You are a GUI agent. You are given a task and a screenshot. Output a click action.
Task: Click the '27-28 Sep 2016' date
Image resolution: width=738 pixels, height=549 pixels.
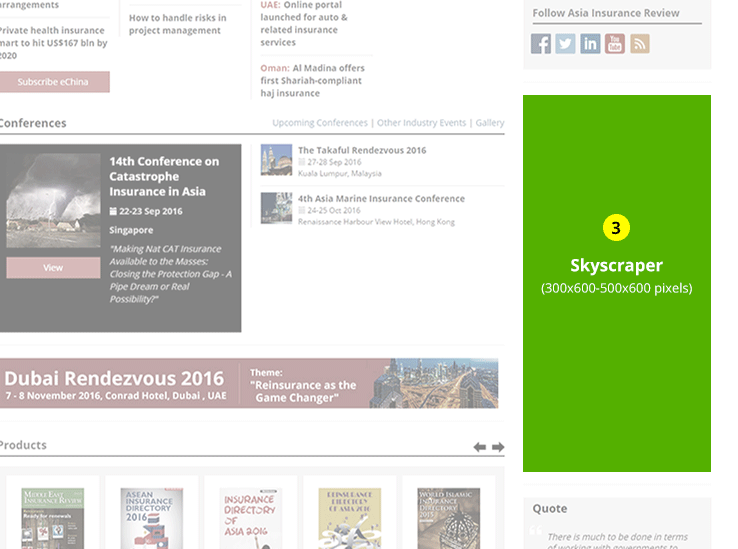tap(334, 162)
